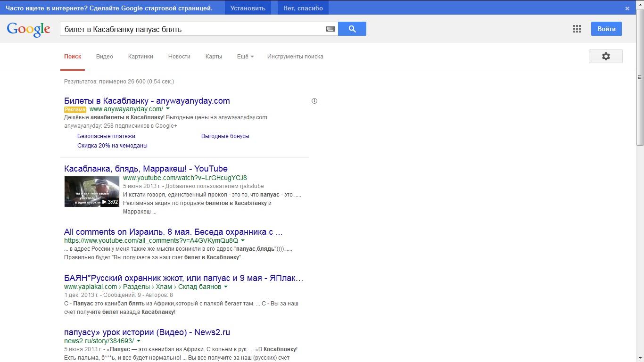Screen dimensions: 644x362
Task: Click the YouTube video thumbnail with 3:02 duration
Action: coord(92,191)
